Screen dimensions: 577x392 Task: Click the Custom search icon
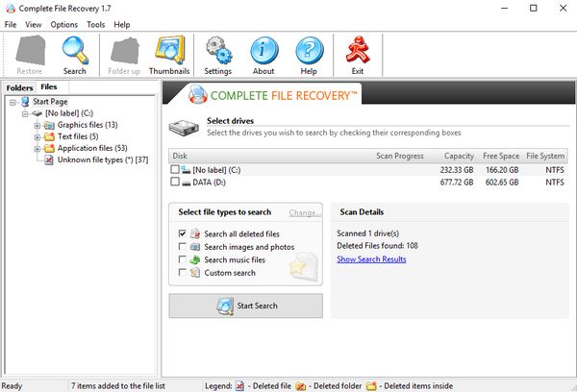coord(195,273)
